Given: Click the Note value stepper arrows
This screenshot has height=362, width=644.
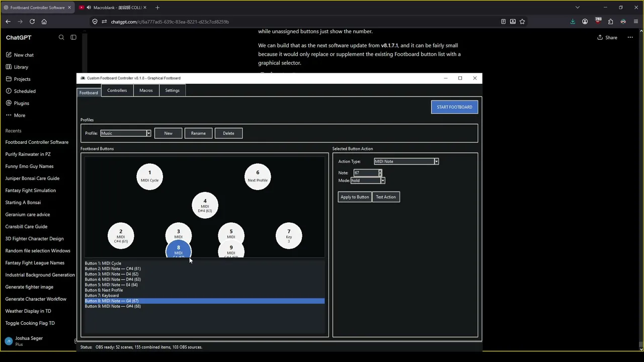Looking at the screenshot, I should coord(380,172).
